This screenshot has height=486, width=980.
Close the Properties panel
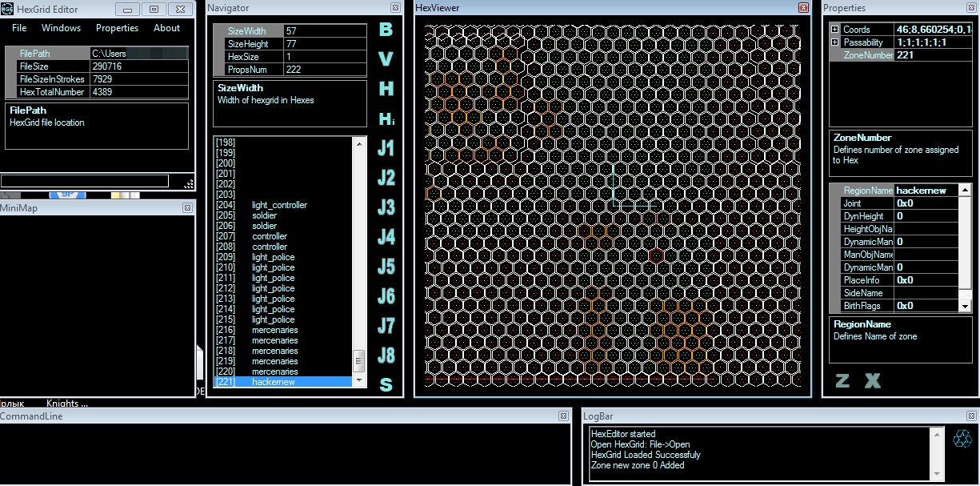[x=971, y=7]
